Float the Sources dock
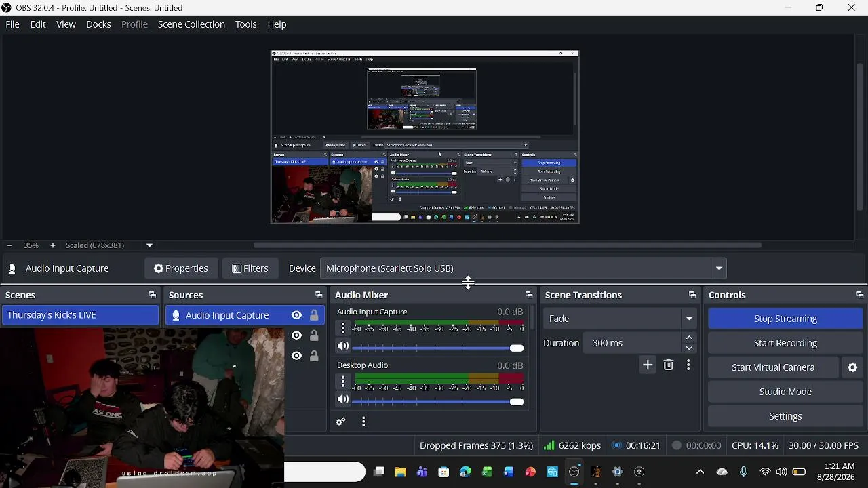This screenshot has height=488, width=868. click(319, 296)
